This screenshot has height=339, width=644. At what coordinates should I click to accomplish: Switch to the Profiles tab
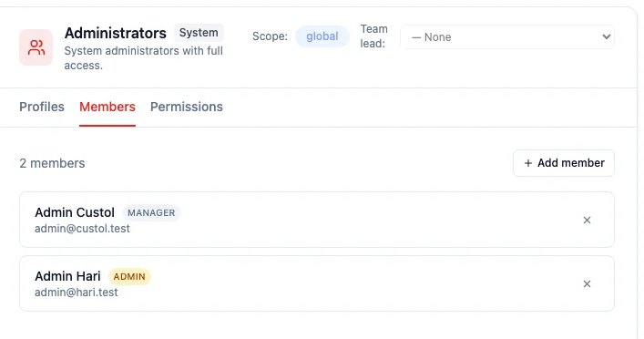(42, 107)
